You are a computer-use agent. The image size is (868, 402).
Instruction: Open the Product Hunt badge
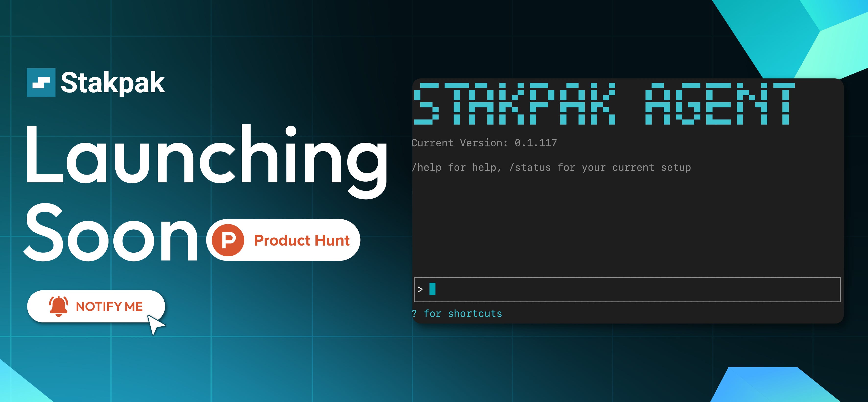283,240
